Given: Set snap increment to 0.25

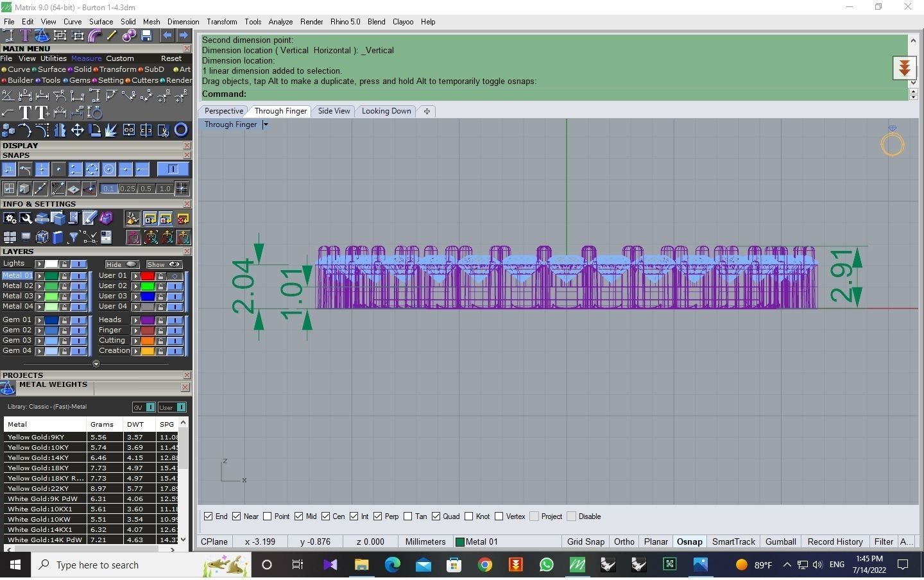Looking at the screenshot, I should point(128,189).
